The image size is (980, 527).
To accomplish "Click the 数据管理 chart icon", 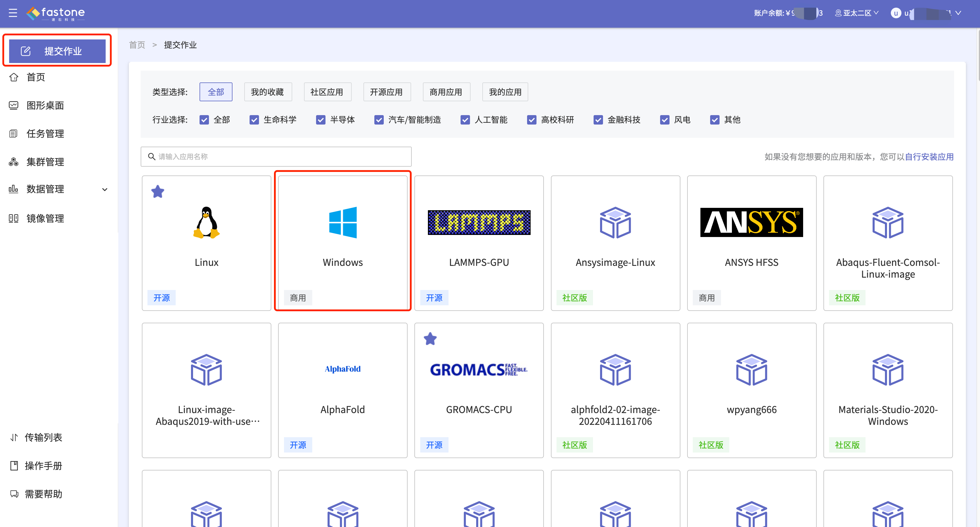I will [14, 189].
